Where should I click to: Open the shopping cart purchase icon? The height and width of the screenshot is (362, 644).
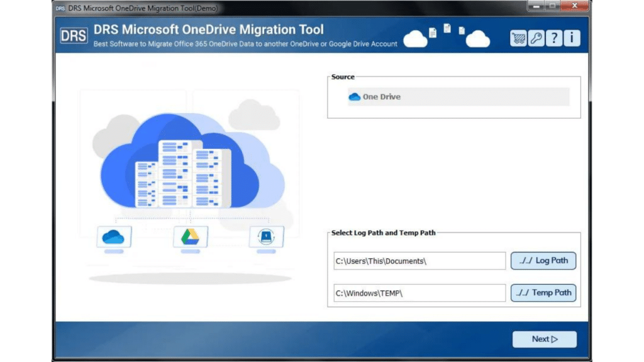coord(518,38)
